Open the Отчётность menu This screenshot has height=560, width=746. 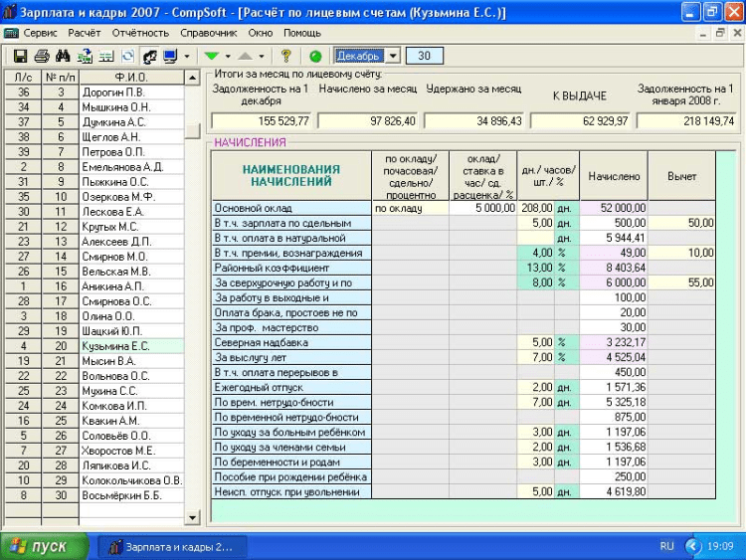tap(140, 33)
